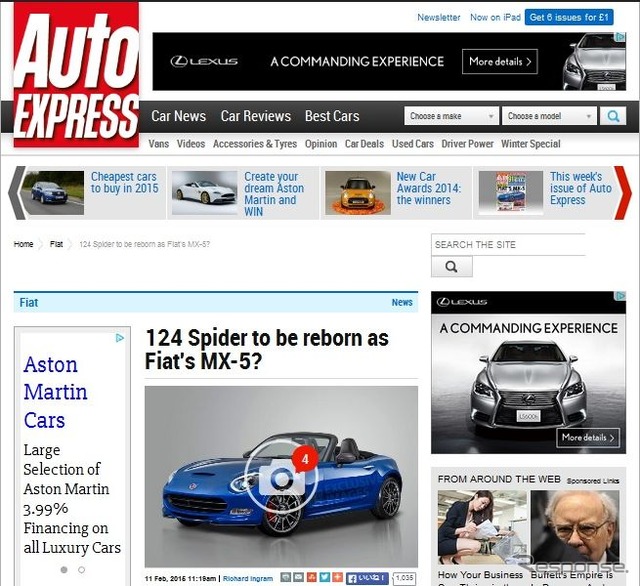
Task: Click Get 6 issues for £1 button
Action: coord(569,17)
